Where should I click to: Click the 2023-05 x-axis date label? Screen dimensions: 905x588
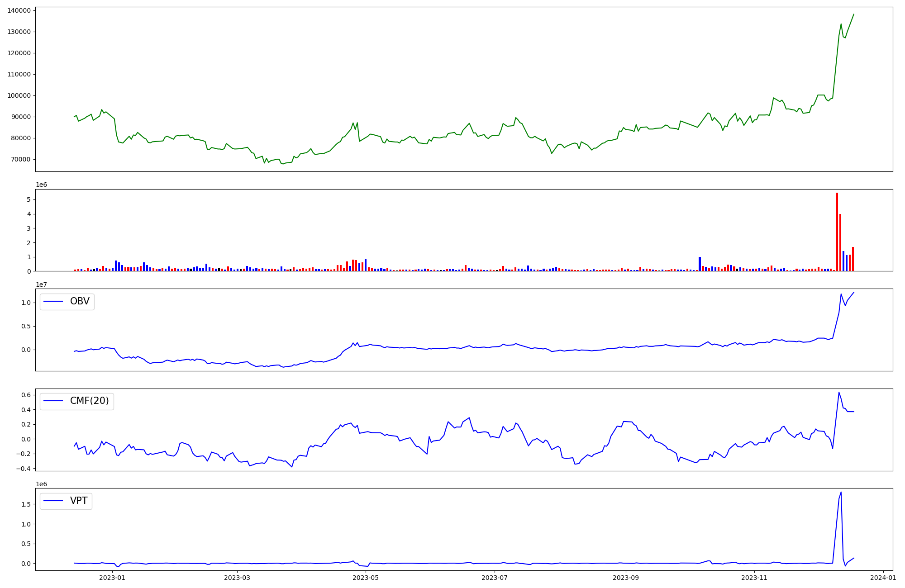[x=365, y=578]
